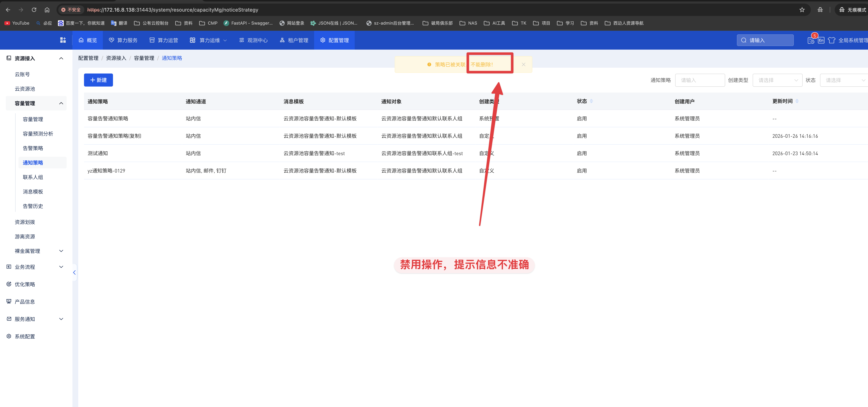Toggle sorting on the 状态 column
Viewport: 868px width, 407px height.
pyautogui.click(x=591, y=101)
